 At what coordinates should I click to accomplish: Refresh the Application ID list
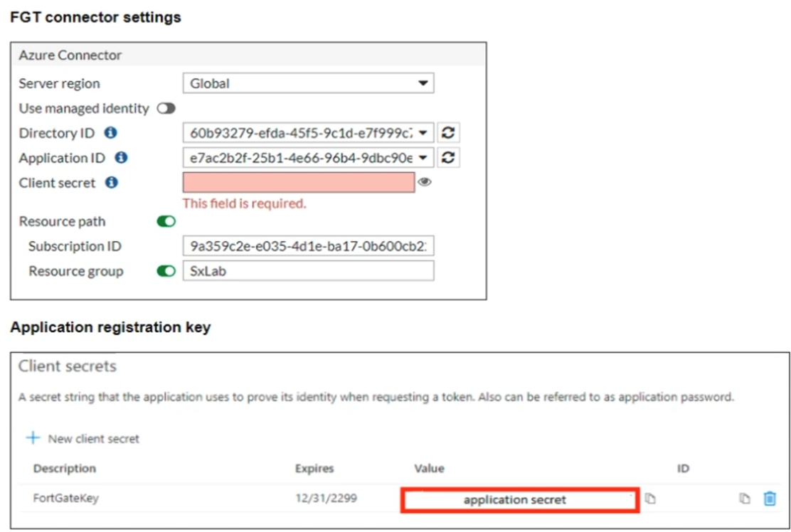click(448, 158)
